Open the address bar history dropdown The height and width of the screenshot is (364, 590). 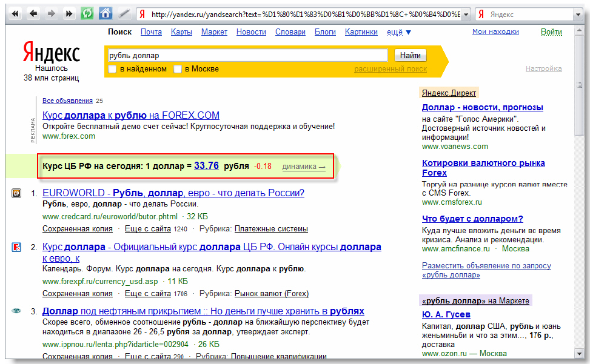465,14
